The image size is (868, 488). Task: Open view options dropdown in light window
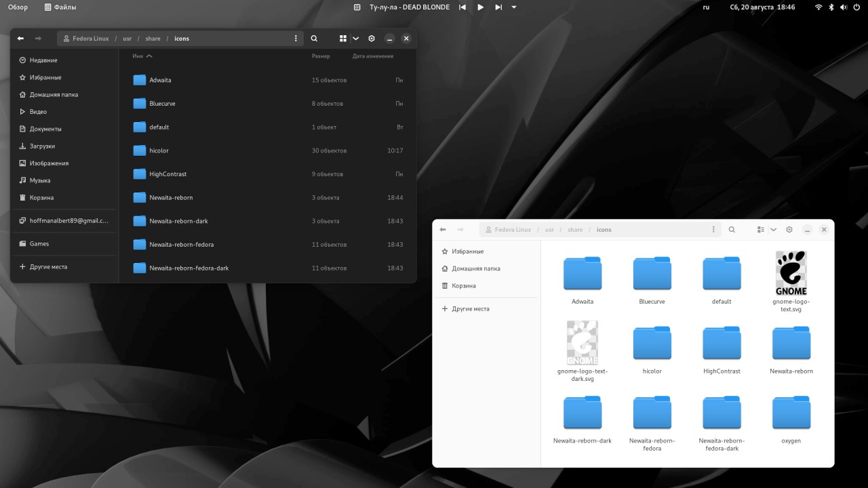[773, 230]
